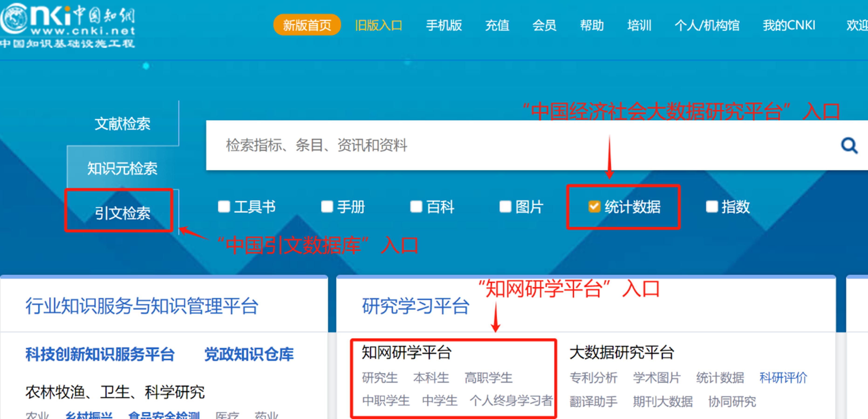The height and width of the screenshot is (419, 868).
Task: Check the 工具书 checkbox
Action: (224, 206)
